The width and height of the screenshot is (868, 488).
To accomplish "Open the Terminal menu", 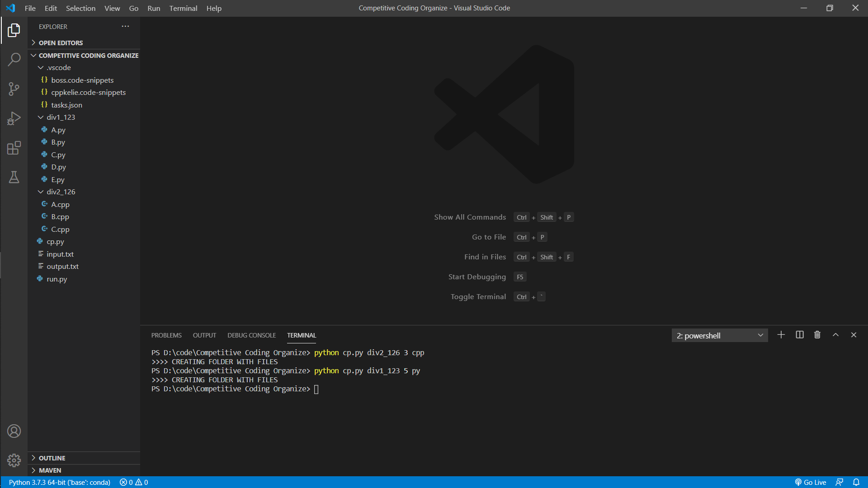I will pyautogui.click(x=183, y=8).
